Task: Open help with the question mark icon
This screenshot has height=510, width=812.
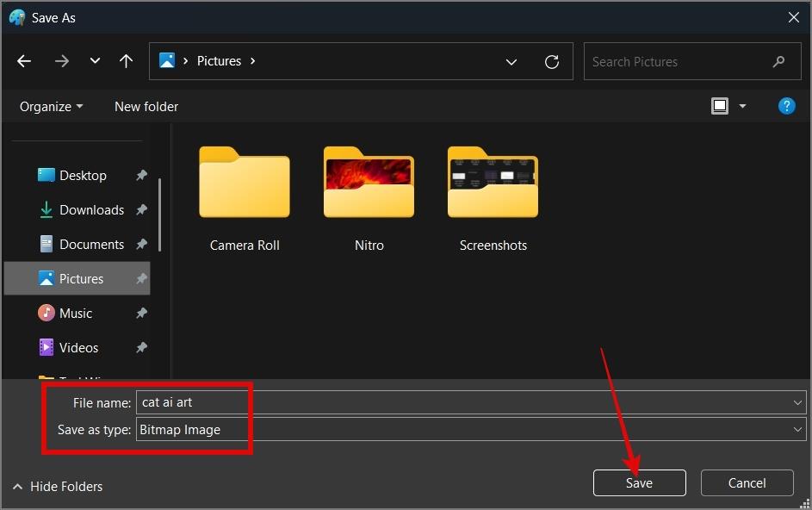Action: (786, 106)
